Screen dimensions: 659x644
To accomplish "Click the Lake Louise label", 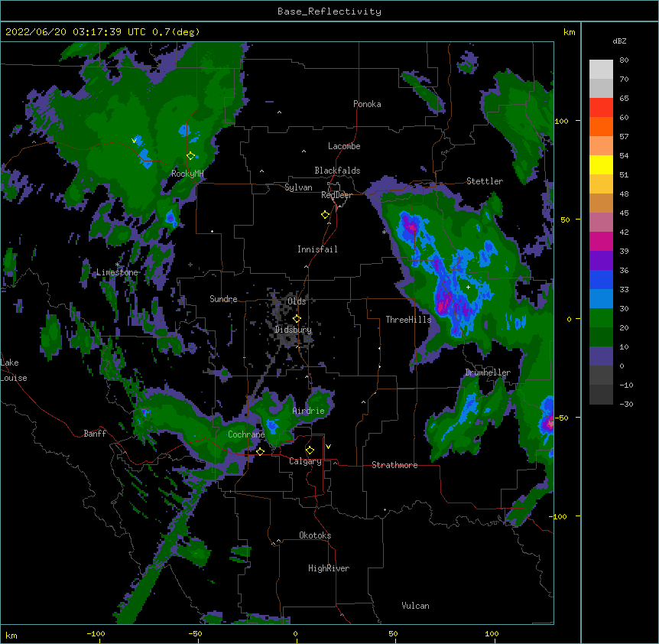I will pos(14,370).
